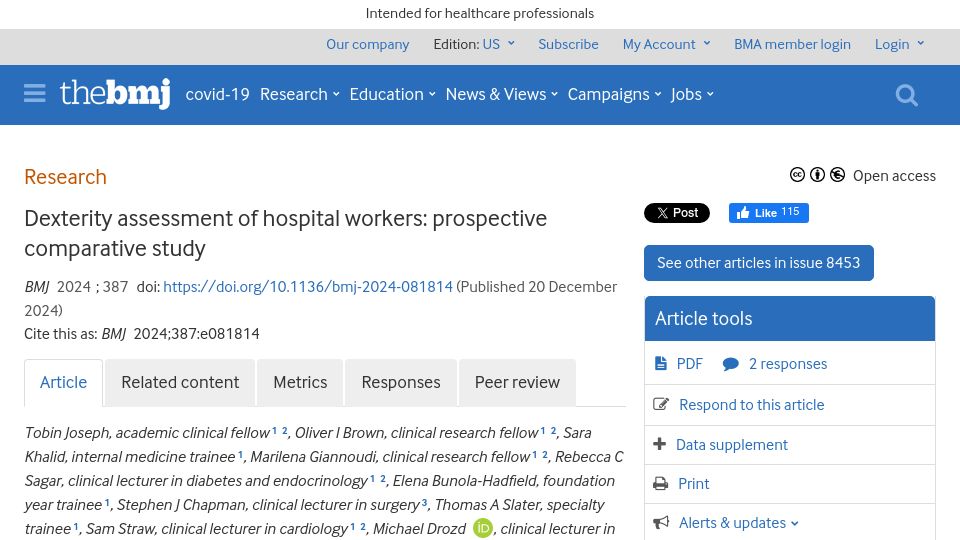Click the 'Cite this as' citation text
Viewport: 960px width, 540px height.
click(x=142, y=334)
